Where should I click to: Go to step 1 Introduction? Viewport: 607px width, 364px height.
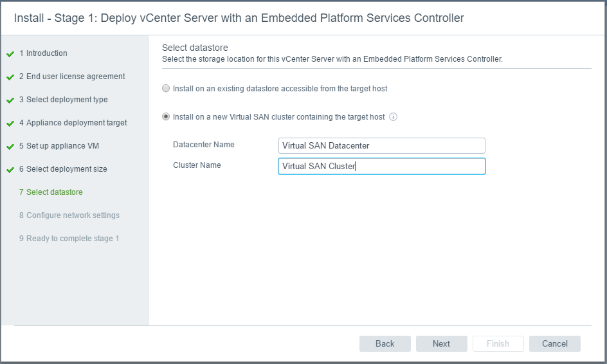(43, 53)
